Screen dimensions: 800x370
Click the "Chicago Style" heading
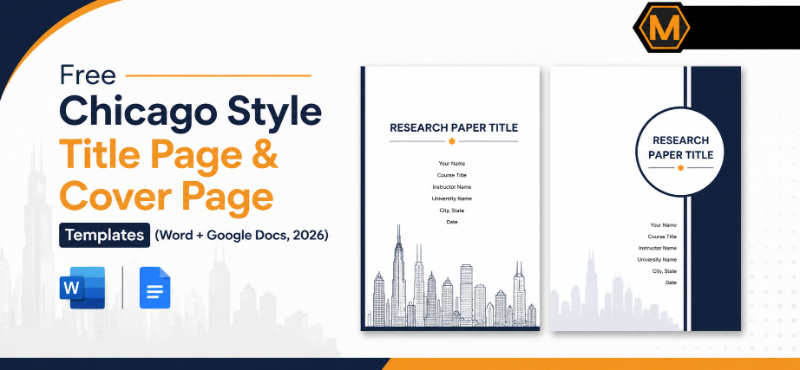pos(191,112)
